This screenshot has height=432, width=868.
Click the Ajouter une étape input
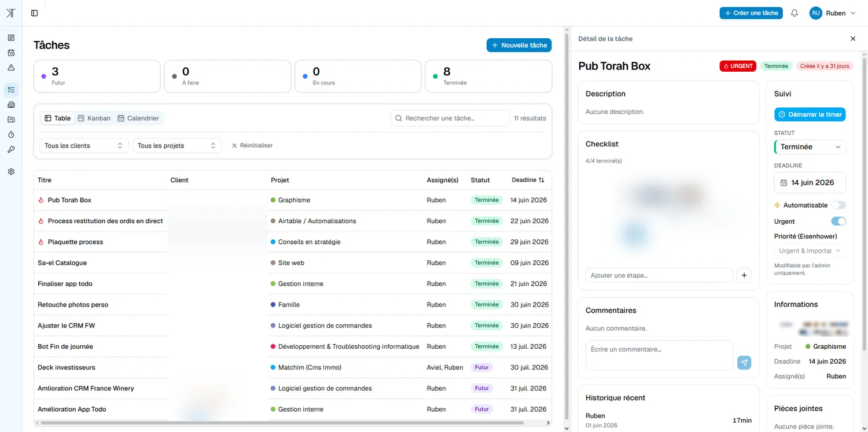[659, 275]
